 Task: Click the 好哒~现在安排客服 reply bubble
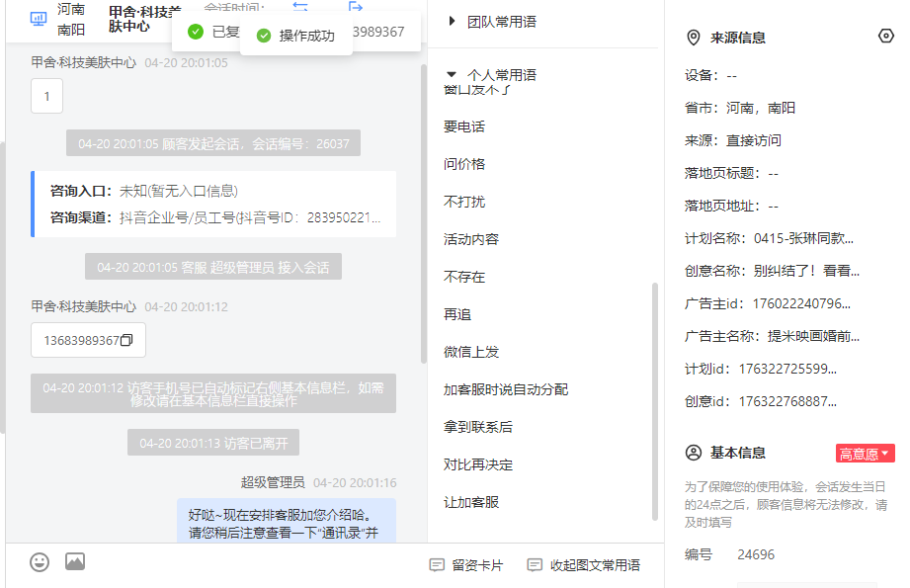pyautogui.click(x=287, y=521)
